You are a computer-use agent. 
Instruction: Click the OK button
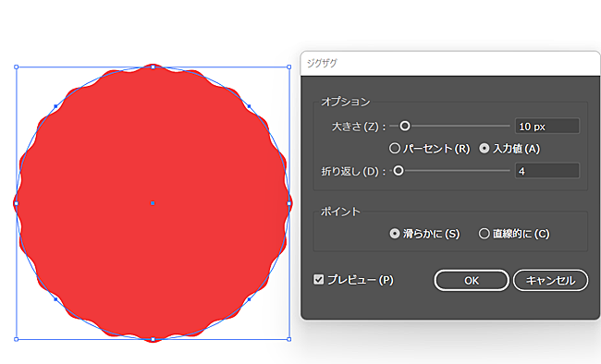(472, 281)
